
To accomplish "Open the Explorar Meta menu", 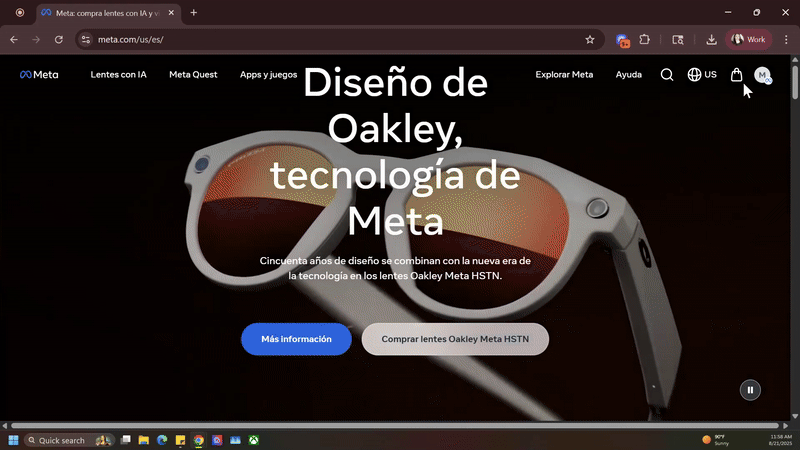I will [x=564, y=75].
